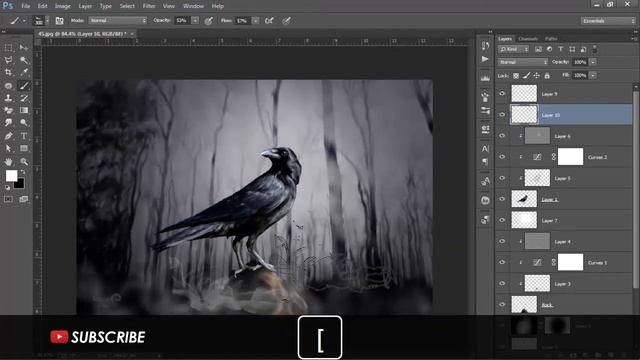Select the Rectangular Marquee tool
Image resolution: width=640 pixels, height=360 pixels.
[x=8, y=48]
